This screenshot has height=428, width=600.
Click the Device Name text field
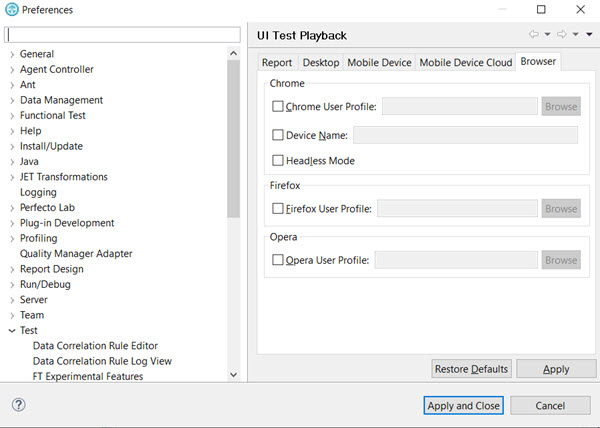[x=465, y=135]
